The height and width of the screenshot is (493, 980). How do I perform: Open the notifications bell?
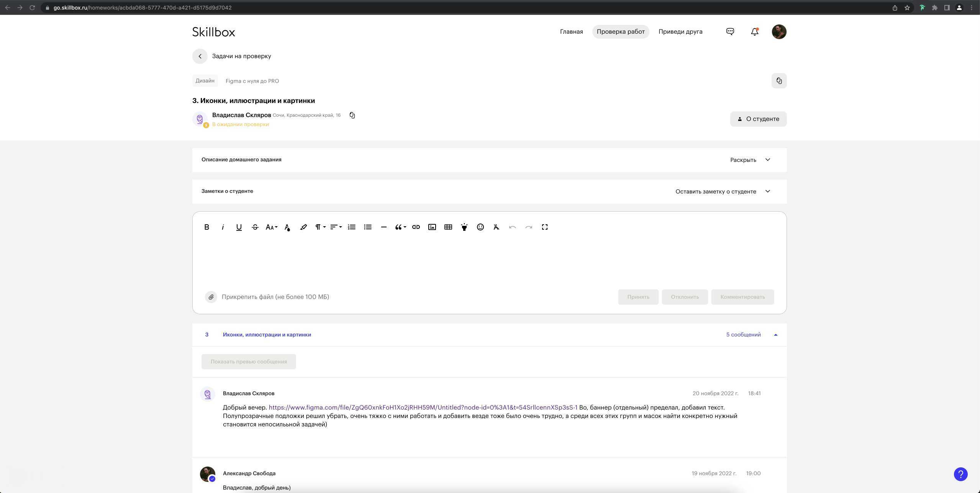754,32
